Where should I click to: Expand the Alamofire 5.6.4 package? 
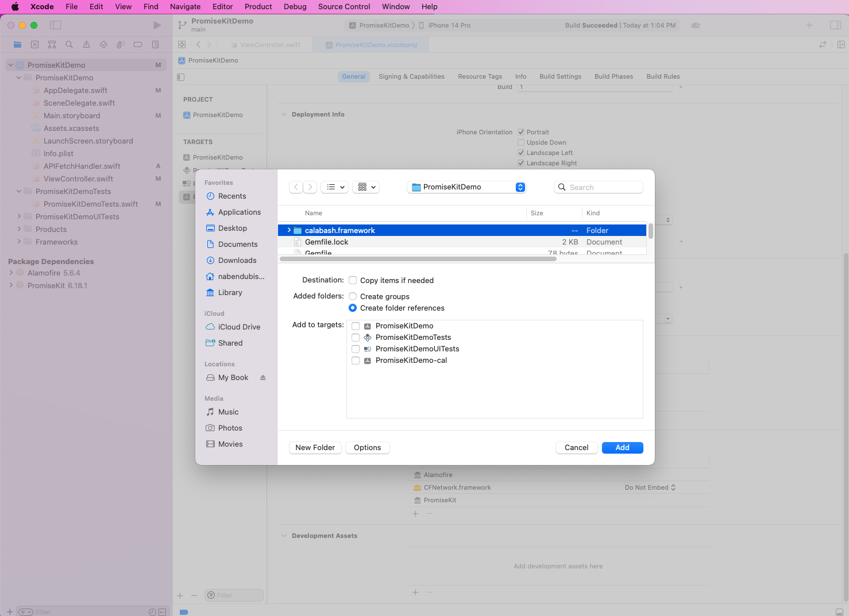(11, 273)
